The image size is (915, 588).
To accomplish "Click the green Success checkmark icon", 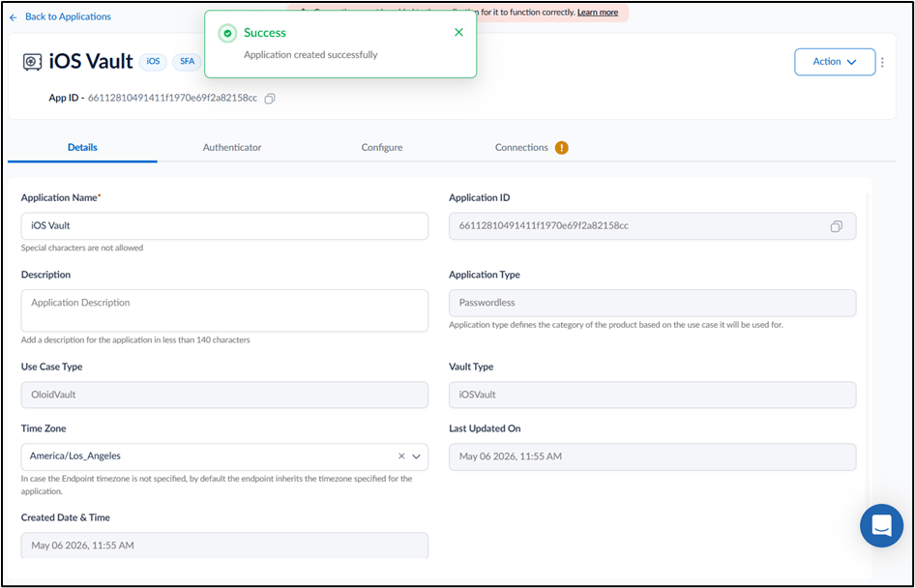I will [x=227, y=33].
